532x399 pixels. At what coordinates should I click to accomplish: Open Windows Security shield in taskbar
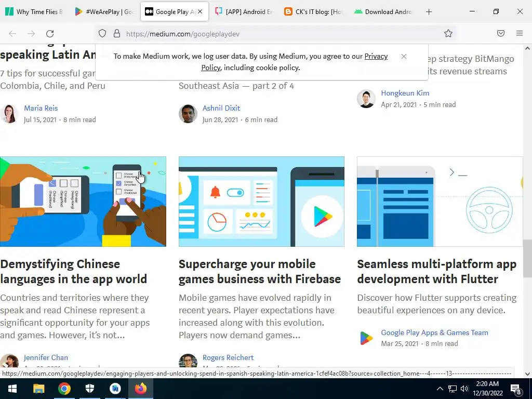pyautogui.click(x=90, y=389)
